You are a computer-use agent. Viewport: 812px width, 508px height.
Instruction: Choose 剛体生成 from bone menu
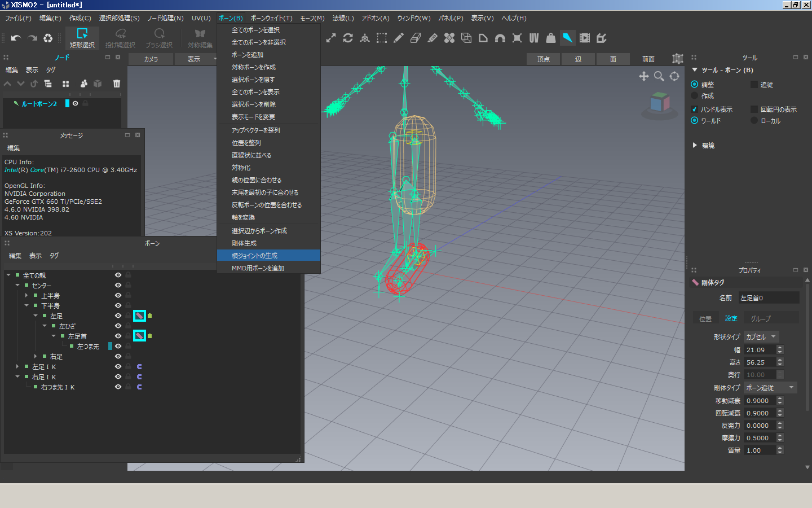point(268,243)
